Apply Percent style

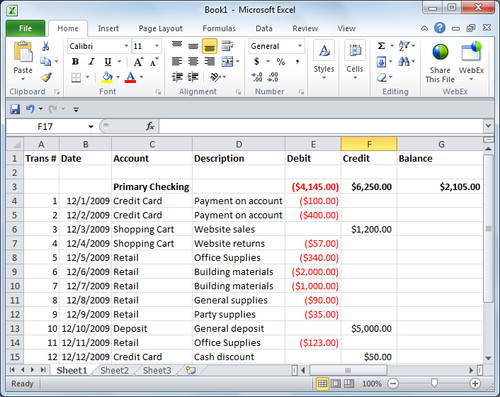(x=281, y=62)
